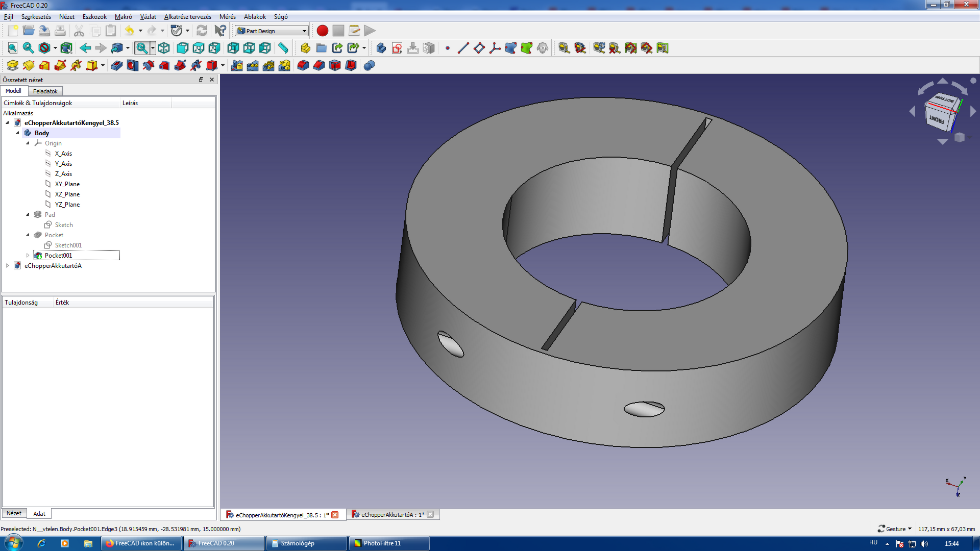Add a datum plane
The height and width of the screenshot is (551, 980).
coord(479,48)
